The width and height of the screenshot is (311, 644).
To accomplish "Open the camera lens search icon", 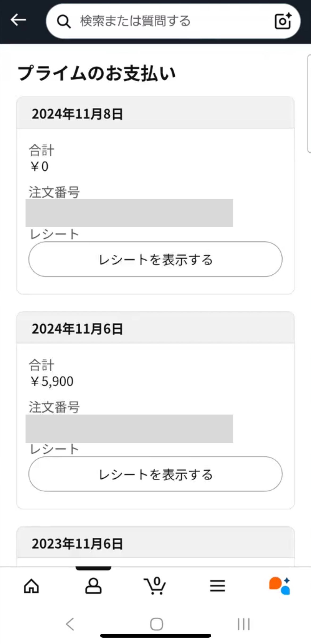I will coord(283,21).
